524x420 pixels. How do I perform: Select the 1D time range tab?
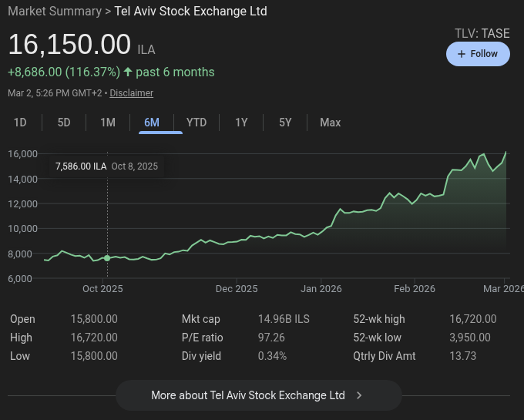tap(20, 123)
